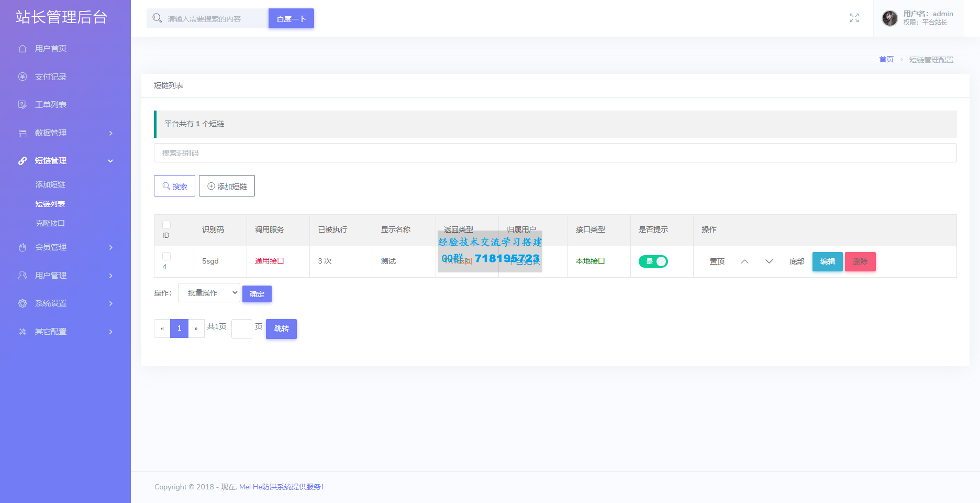Click the move-down arrow in row 4
Viewport: 980px width, 503px height.
[x=769, y=261]
